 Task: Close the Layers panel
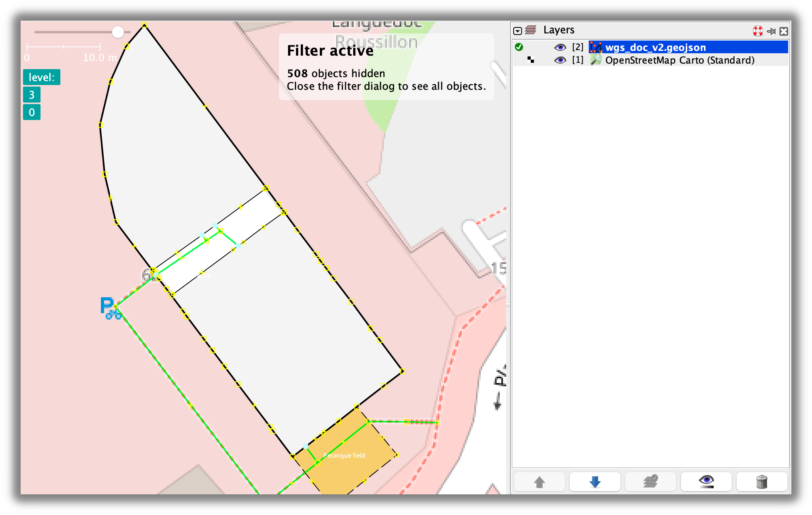click(783, 31)
